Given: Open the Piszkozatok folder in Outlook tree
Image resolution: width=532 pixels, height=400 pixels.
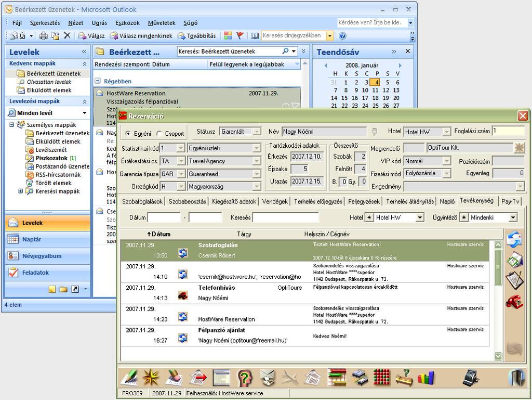Looking at the screenshot, I should point(51,158).
